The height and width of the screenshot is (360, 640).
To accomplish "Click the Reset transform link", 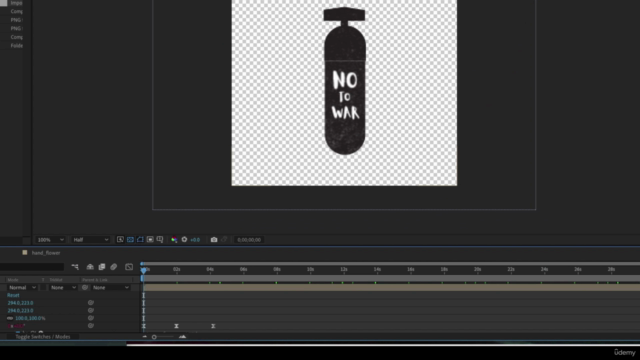I will (13, 295).
